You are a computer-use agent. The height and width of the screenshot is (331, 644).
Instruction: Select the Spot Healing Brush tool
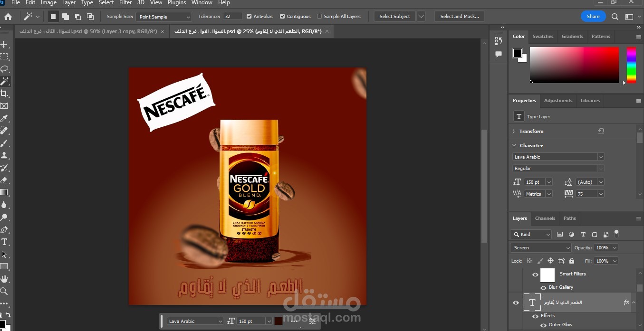4,131
